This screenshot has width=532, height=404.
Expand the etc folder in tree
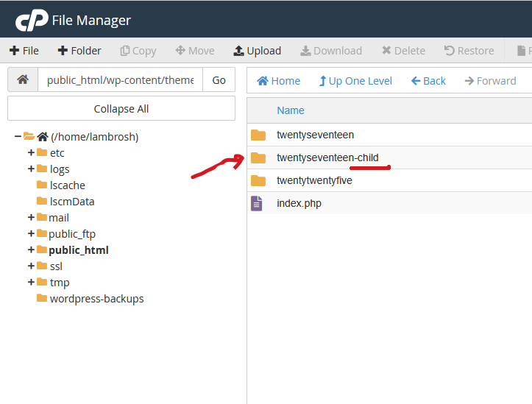point(31,153)
